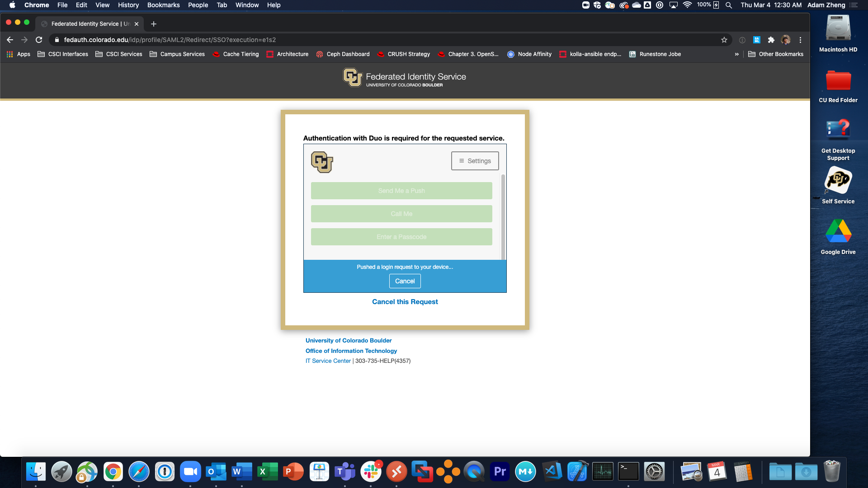
Task: Cancel the pushed login request
Action: pos(405,281)
